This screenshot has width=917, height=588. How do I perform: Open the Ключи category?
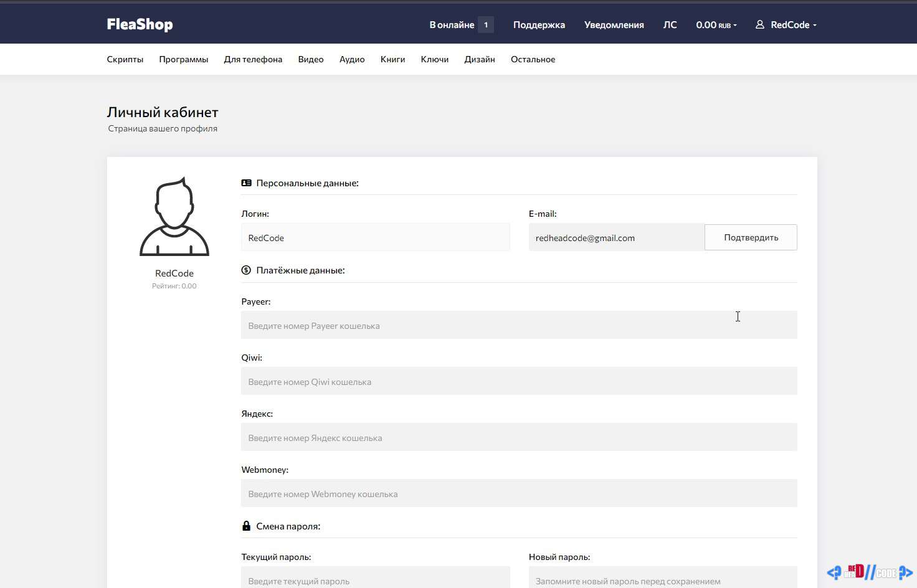435,59
